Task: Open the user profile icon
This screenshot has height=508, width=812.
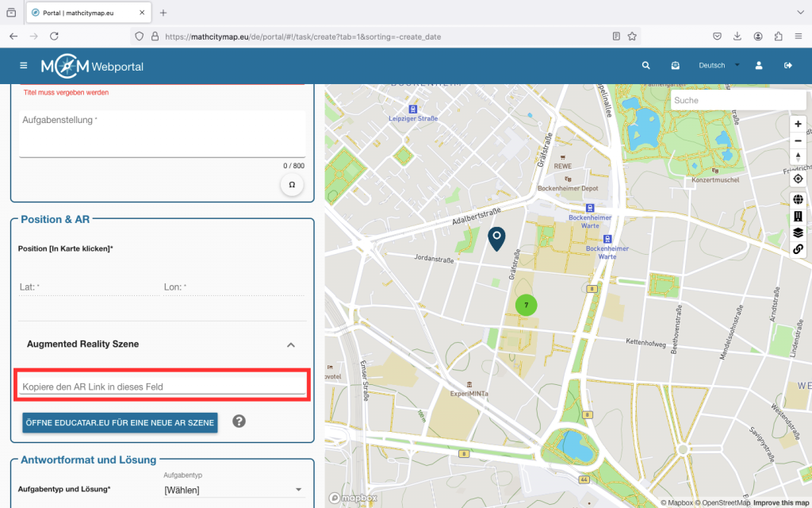Action: point(759,66)
